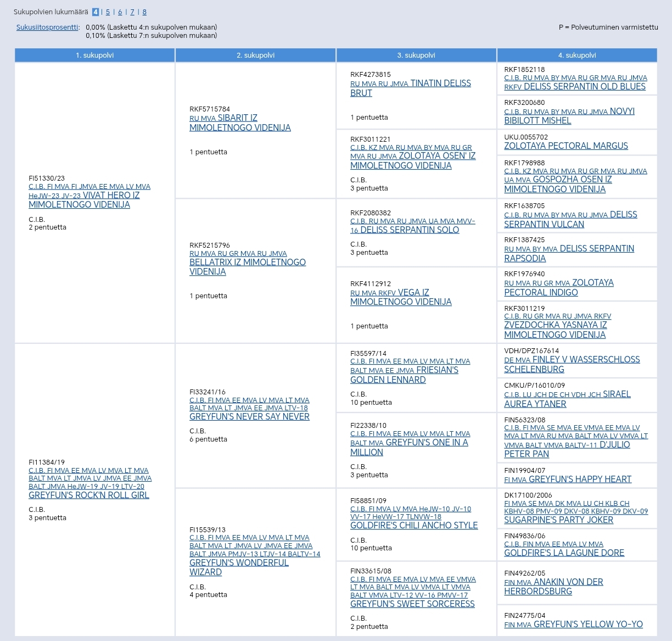Screen dimensions: 672x641
Task: Show 7 generations of pedigree
Action: click(x=132, y=12)
